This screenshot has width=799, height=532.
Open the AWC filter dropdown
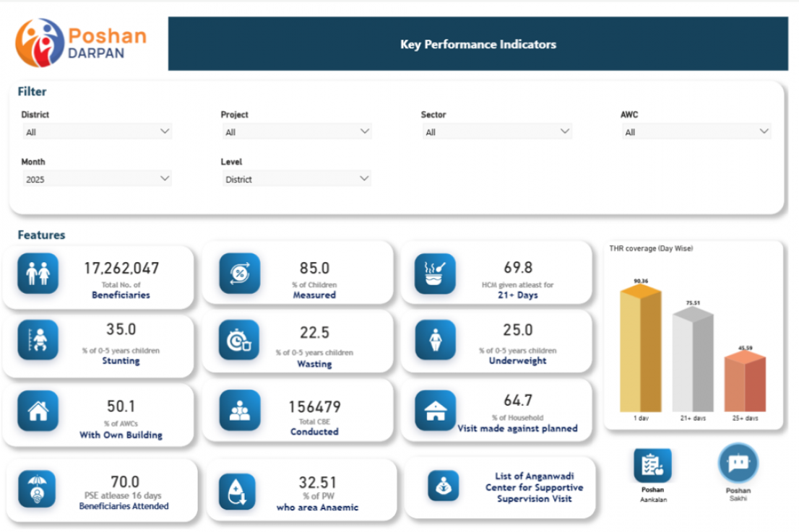[696, 132]
